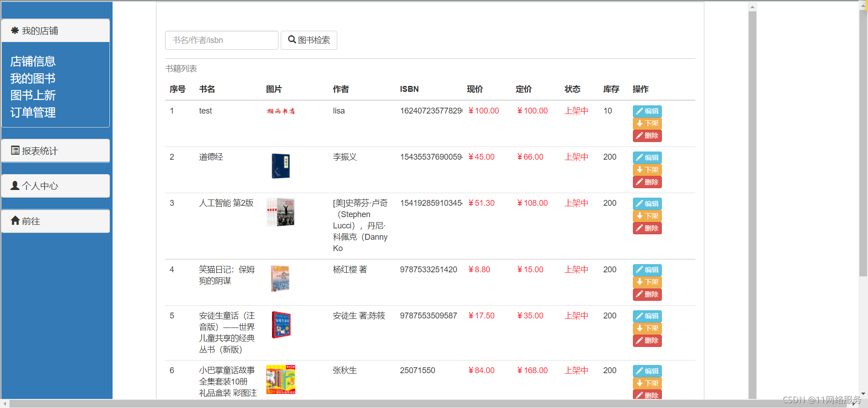
Task: Focus the 书名/作者/isbn search field
Action: click(x=222, y=40)
